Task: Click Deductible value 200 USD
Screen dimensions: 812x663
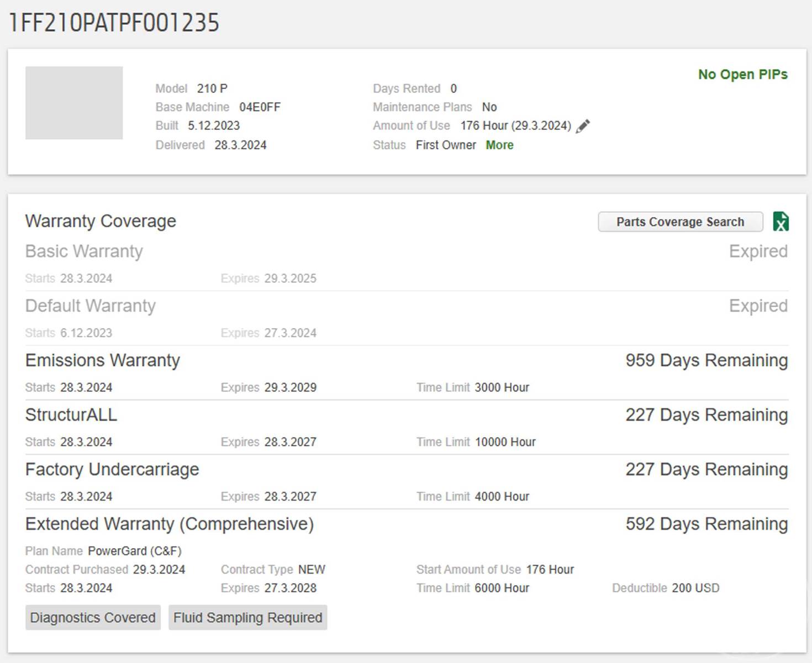Action: [696, 588]
